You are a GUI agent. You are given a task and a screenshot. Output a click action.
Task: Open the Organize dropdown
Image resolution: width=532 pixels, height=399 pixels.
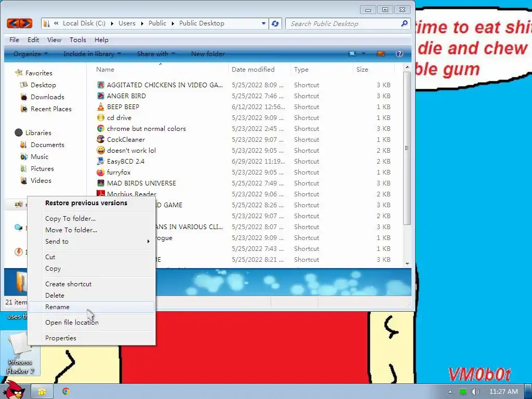30,54
